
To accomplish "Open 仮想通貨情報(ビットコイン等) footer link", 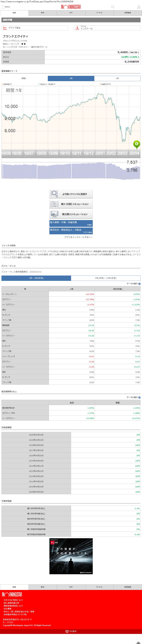I will coord(15,614).
